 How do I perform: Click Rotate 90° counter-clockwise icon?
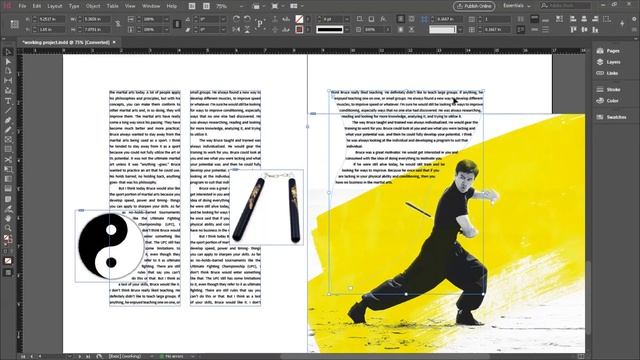(x=247, y=19)
